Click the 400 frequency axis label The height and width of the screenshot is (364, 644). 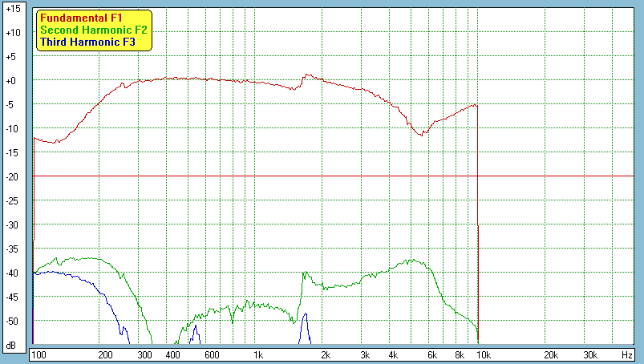tap(172, 354)
